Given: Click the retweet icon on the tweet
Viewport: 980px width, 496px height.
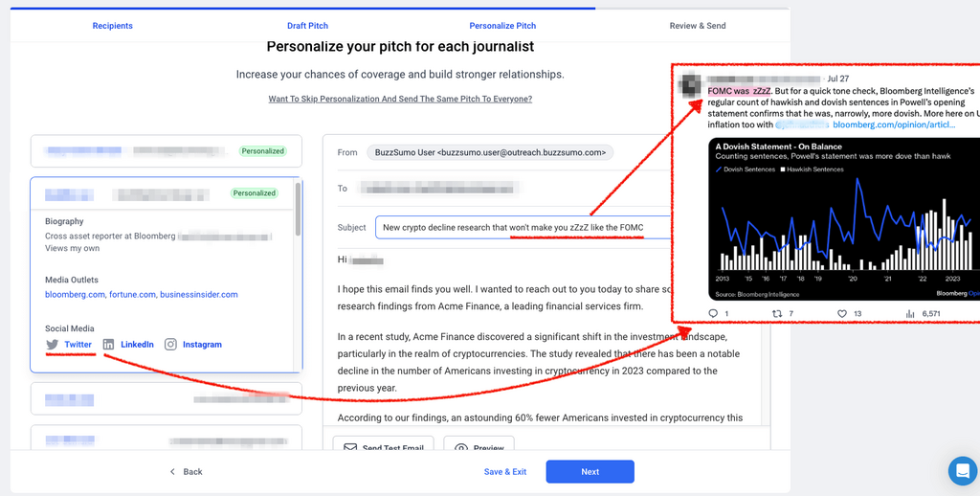Looking at the screenshot, I should tap(777, 313).
